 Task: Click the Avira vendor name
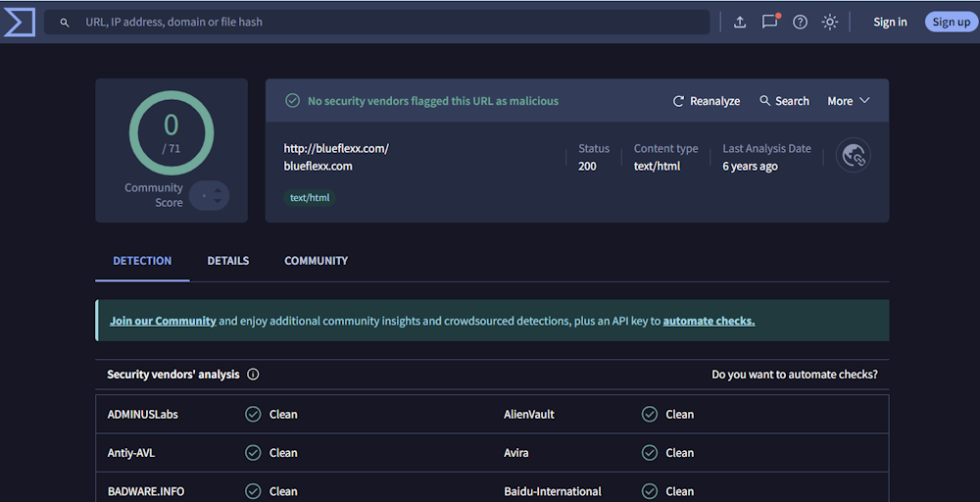coord(516,453)
